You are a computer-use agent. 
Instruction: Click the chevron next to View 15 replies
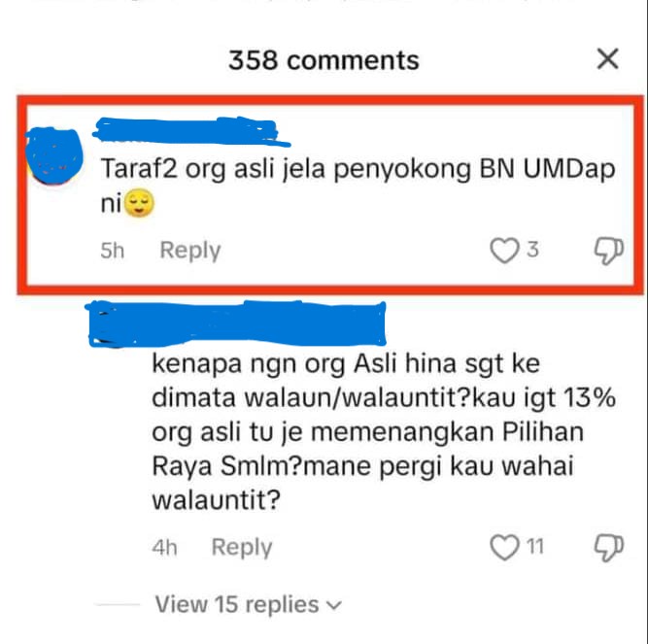(x=334, y=605)
